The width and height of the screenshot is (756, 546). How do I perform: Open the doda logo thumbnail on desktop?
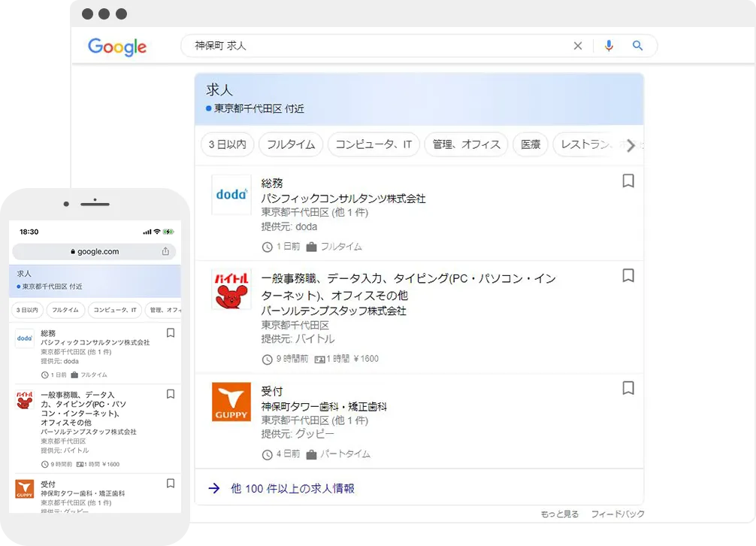coord(231,194)
